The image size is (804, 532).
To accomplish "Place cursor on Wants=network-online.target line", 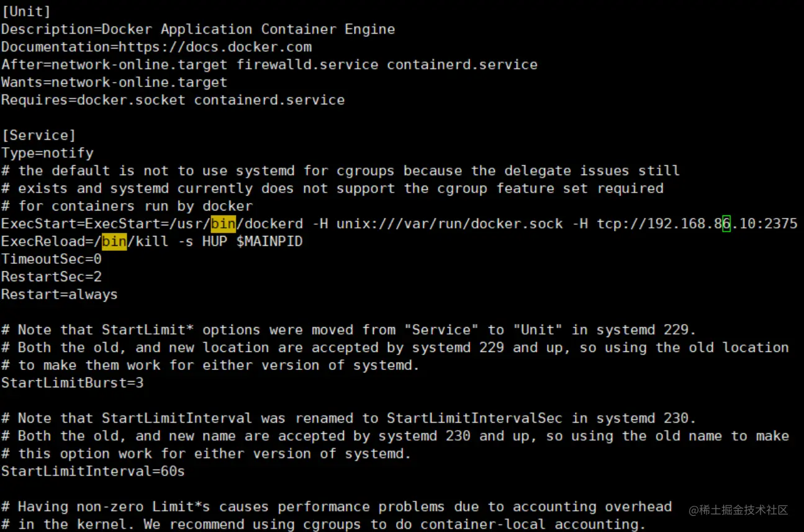I will click(x=114, y=82).
